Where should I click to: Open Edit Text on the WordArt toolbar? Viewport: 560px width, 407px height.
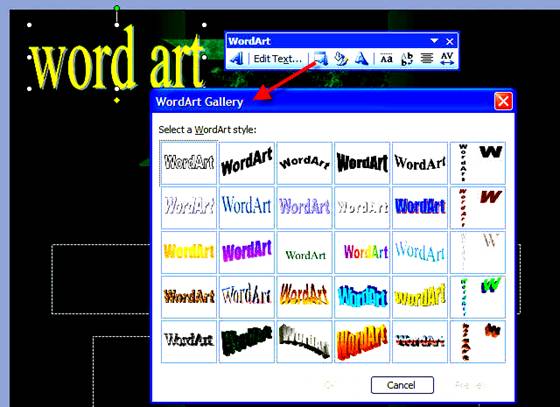tap(278, 59)
